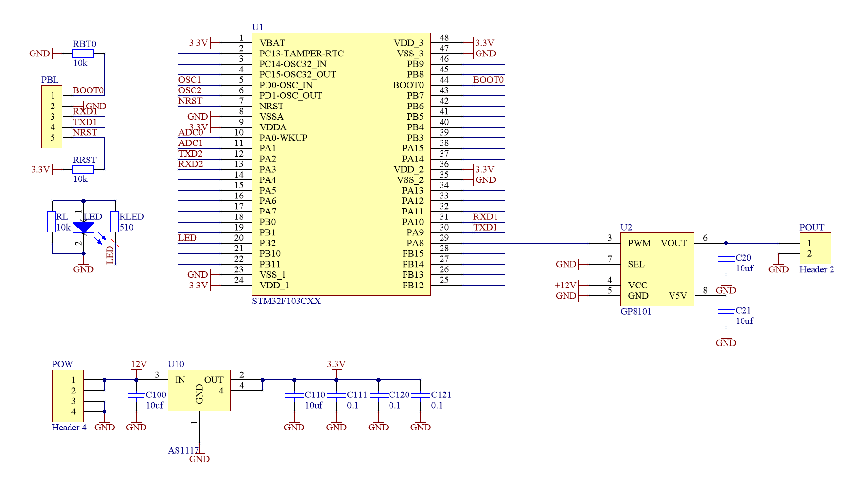Click the VSS_2 pin name
The image size is (868, 482).
point(410,180)
